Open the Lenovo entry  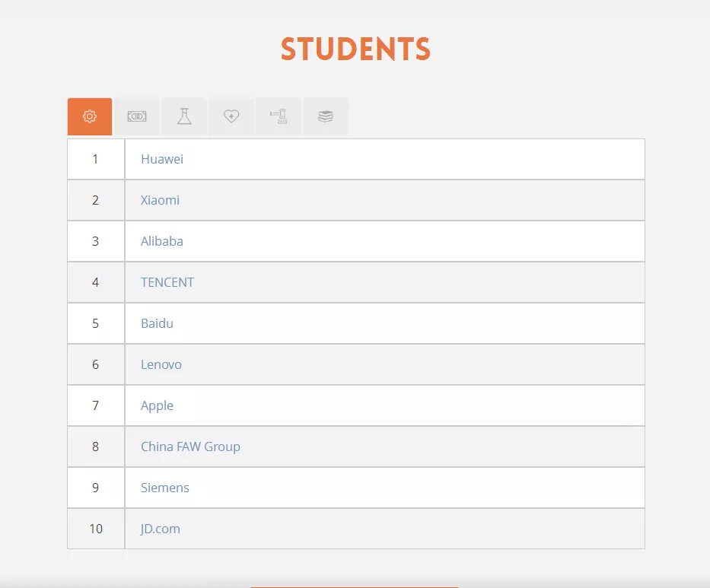point(161,364)
